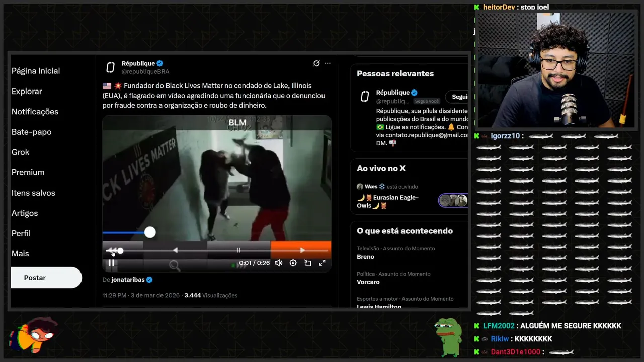Screen dimensions: 644x362
Task: Click Wæs's small avatar in Ao vivo no X
Action: pyautogui.click(x=360, y=187)
